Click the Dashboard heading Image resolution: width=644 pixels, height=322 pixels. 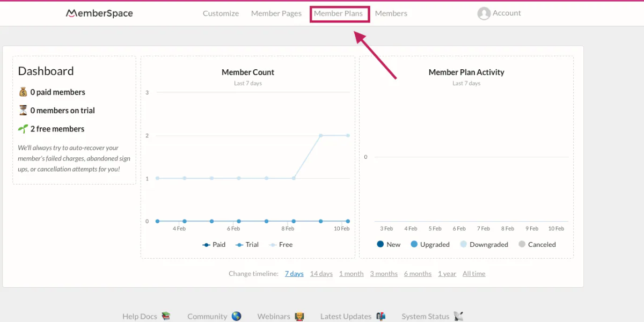point(46,71)
